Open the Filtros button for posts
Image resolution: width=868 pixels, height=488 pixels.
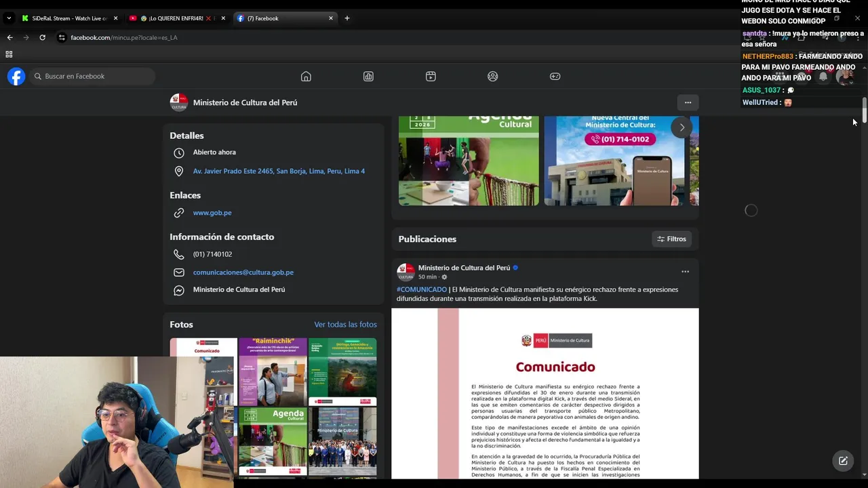(672, 239)
